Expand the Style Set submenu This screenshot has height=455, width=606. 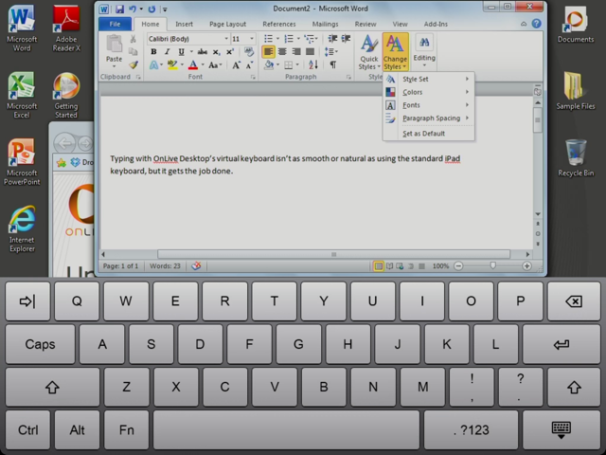[429, 79]
